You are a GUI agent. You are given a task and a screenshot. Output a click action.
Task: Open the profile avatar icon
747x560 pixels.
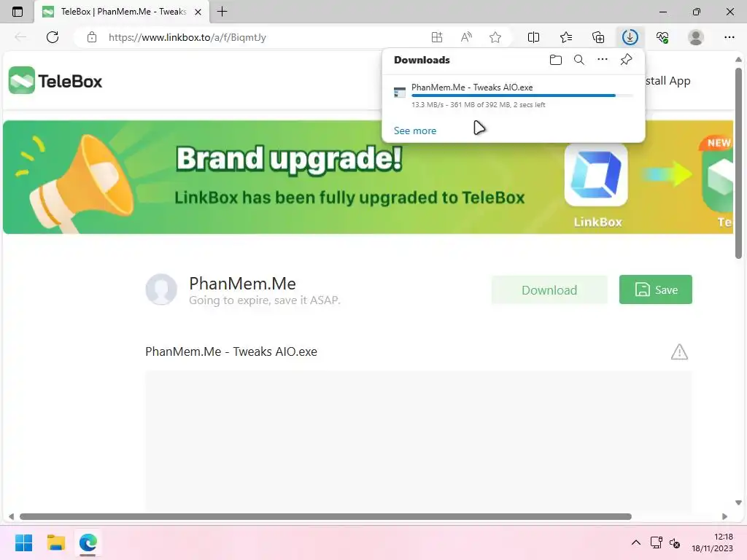[x=696, y=37]
